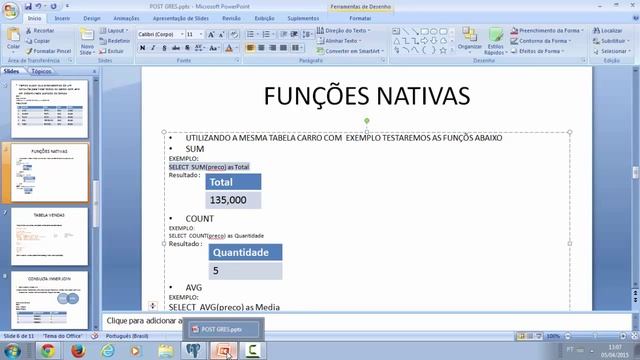640x360 pixels.
Task: Reset slide using Redefinir
Action: tap(115, 41)
